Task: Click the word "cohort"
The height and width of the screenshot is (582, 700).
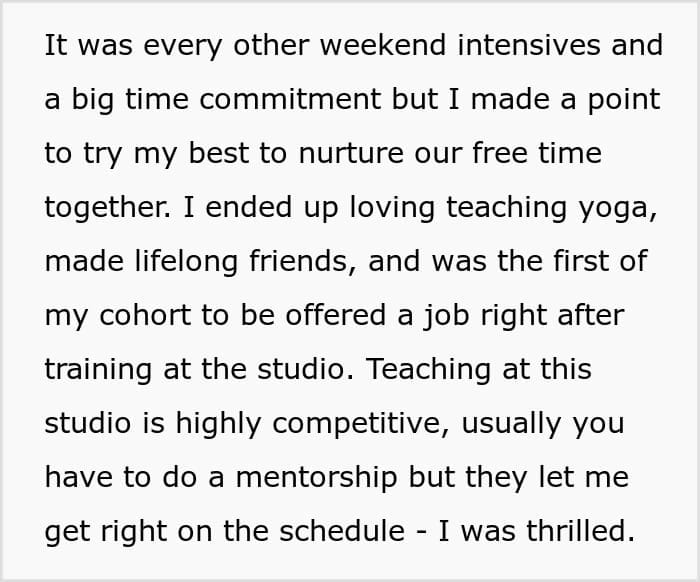Action: tap(145, 315)
